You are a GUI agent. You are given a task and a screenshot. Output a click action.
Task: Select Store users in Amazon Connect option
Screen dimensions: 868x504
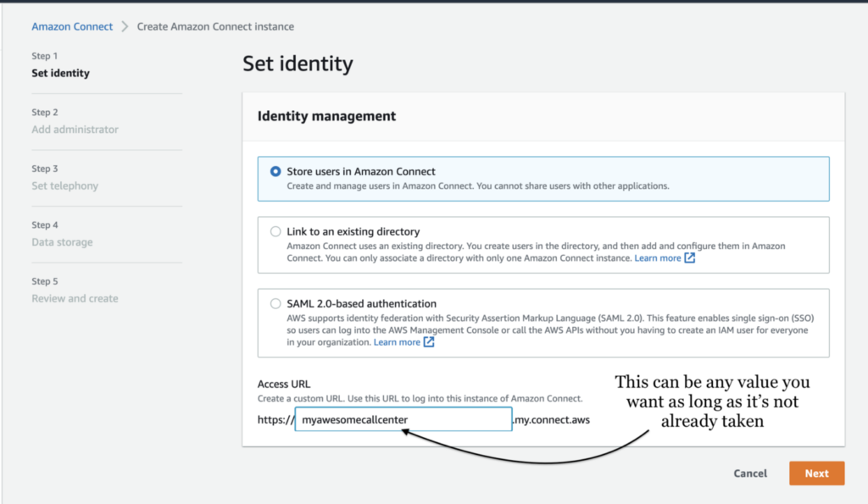275,171
